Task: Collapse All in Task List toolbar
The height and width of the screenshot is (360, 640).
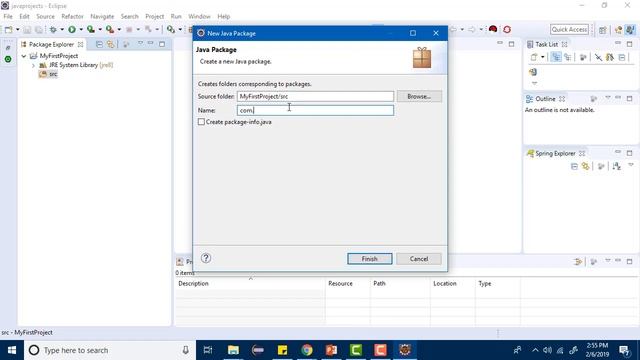Action: pos(622,58)
